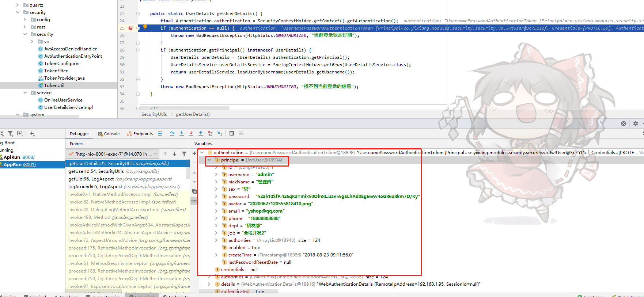Click the plus Add Service icon in Services toolbar
The height and width of the screenshot is (297, 644).
(32, 134)
